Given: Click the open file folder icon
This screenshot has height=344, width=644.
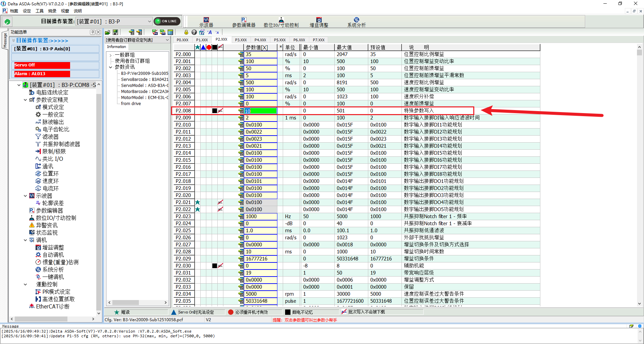Looking at the screenshot, I should pos(108,32).
